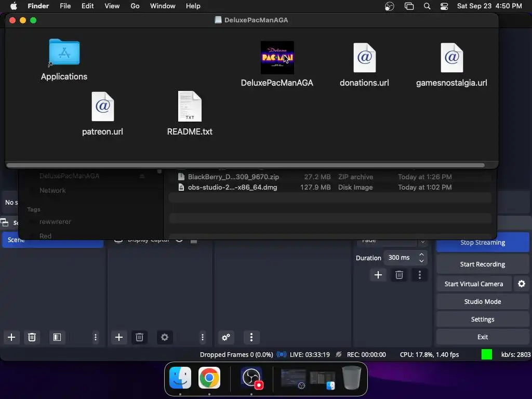Select DeluxePacManAGA volume in Finder sidebar
This screenshot has width=532, height=399.
click(x=69, y=176)
